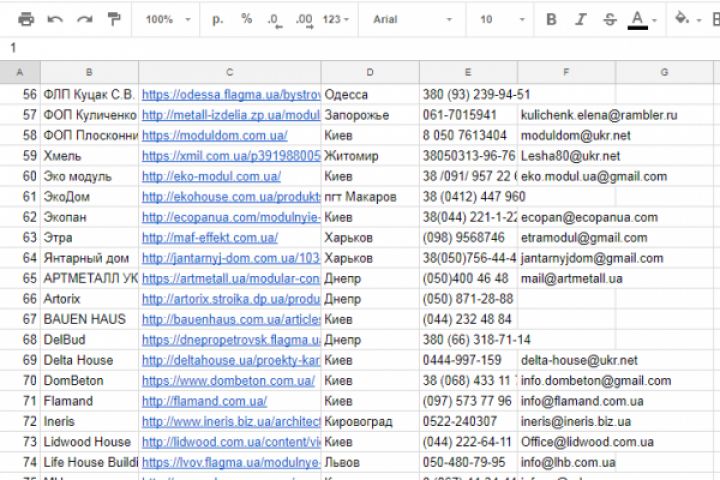Viewport: 720px width, 480px height.
Task: Select row 63 header
Action: (20, 237)
